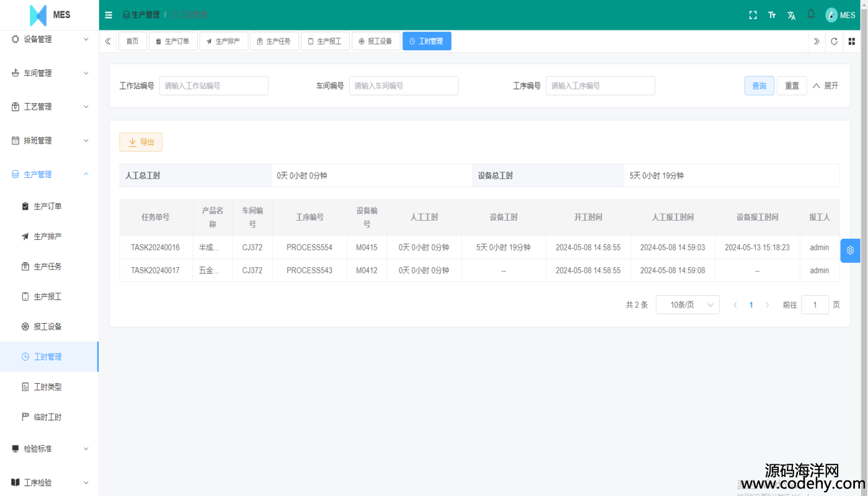Viewport: 868px width, 496px height.
Task: Click cell PROCESS543
Action: coord(309,270)
